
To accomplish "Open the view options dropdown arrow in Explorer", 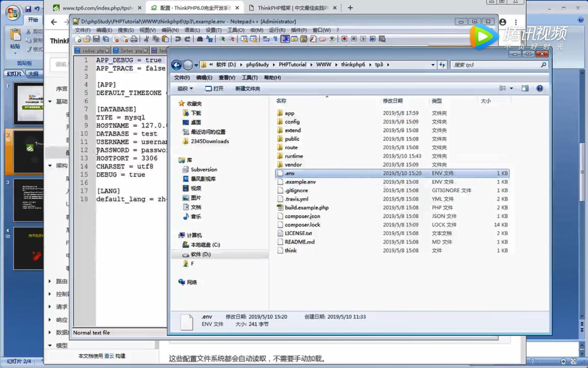I will (511, 88).
